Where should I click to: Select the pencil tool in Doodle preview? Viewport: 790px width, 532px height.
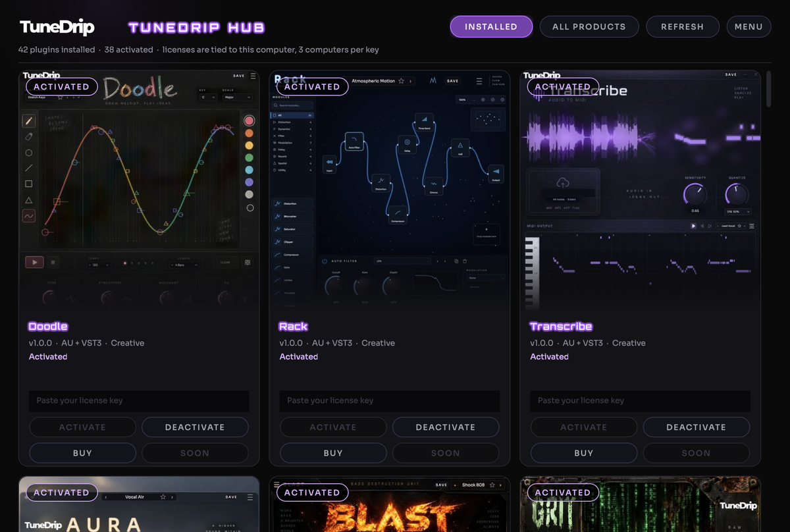tap(28, 121)
